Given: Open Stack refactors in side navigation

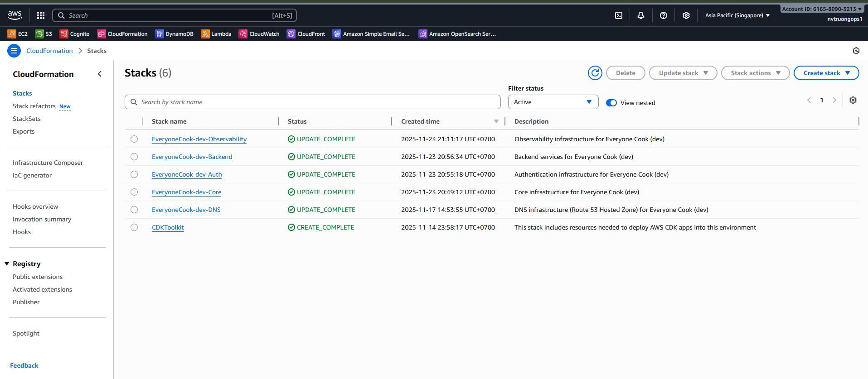Looking at the screenshot, I should pyautogui.click(x=34, y=106).
